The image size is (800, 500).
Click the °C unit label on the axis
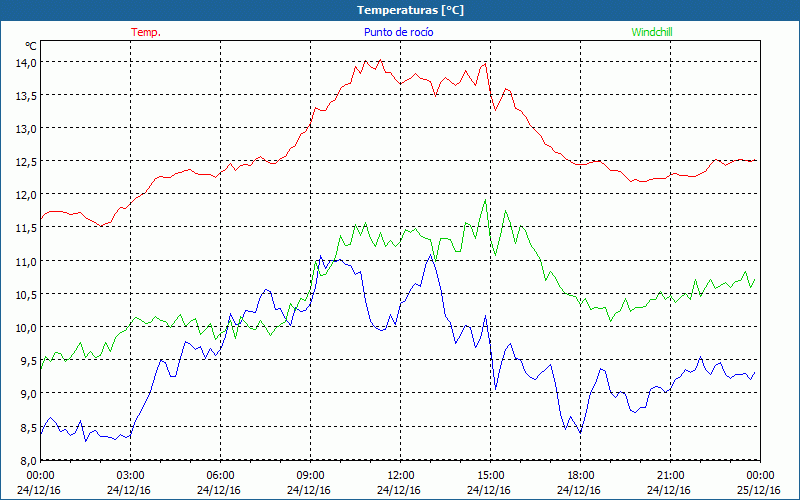31,46
